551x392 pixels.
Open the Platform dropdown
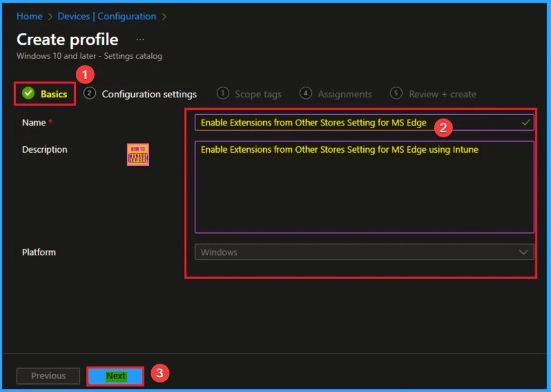pyautogui.click(x=364, y=252)
